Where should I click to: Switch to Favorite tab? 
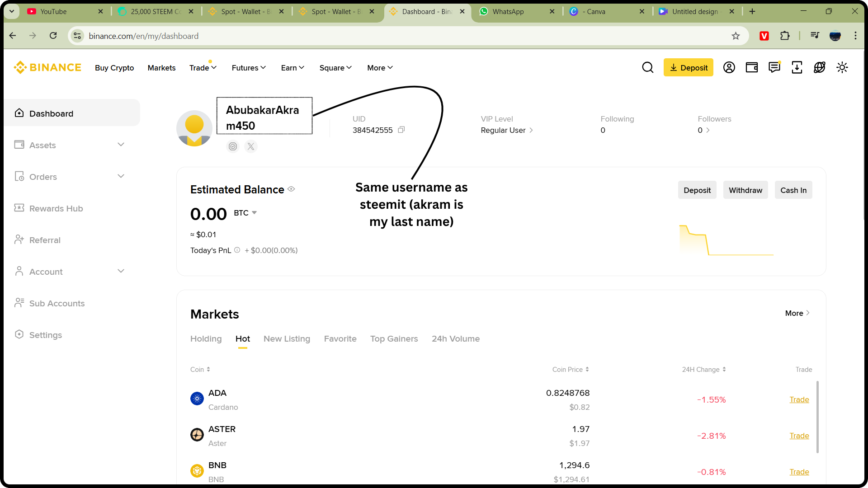[x=340, y=339]
